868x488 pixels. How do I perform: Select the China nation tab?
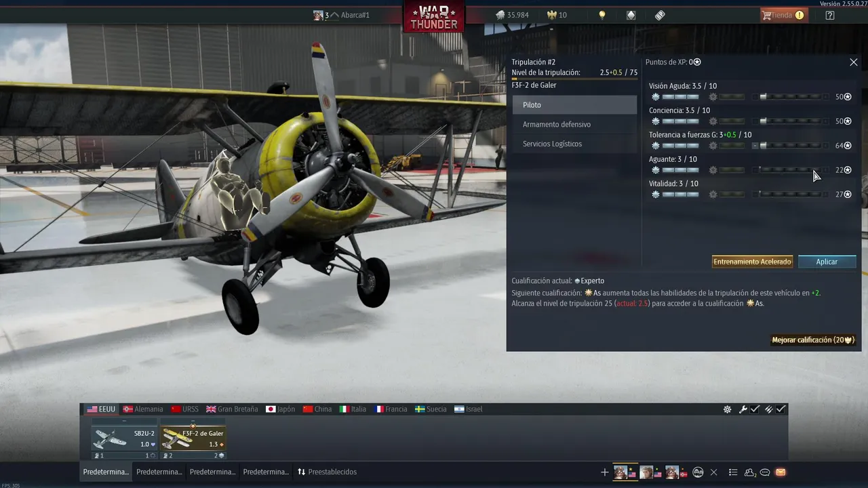(317, 409)
